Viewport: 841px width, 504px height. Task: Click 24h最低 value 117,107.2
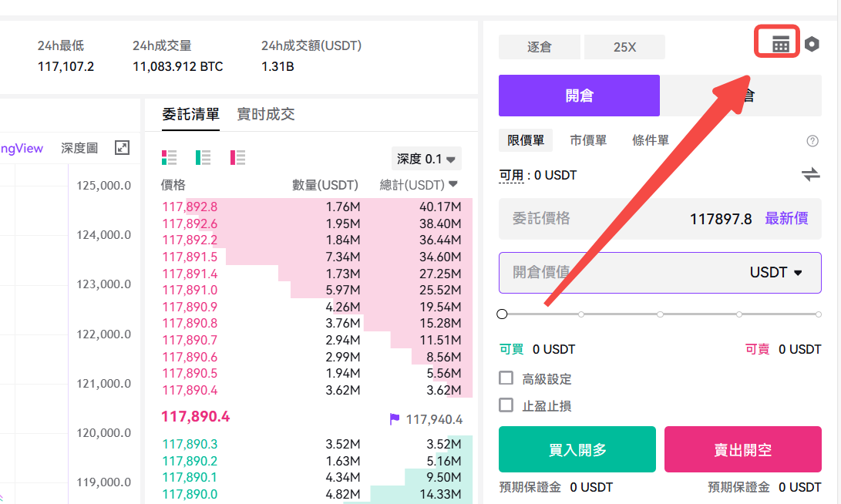click(66, 66)
